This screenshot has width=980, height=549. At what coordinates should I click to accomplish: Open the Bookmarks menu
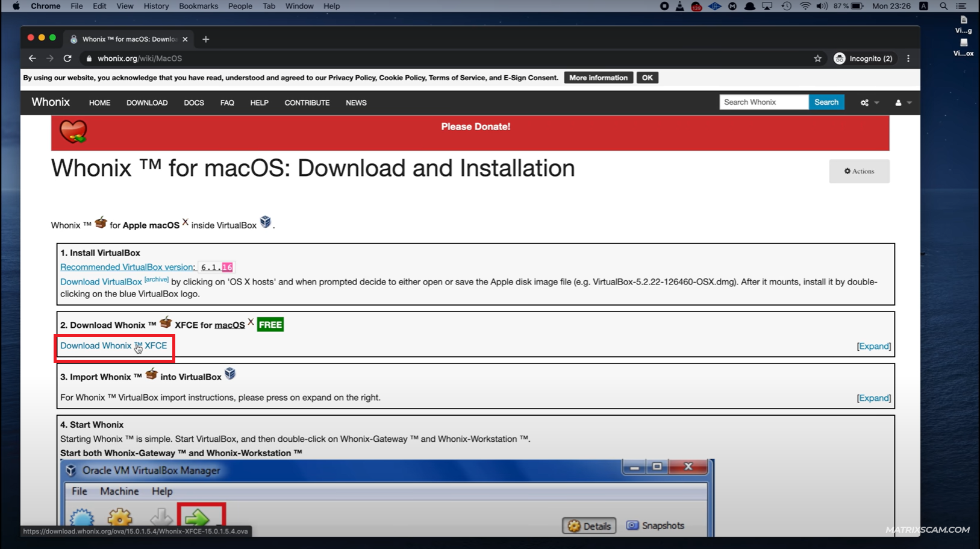tap(199, 6)
